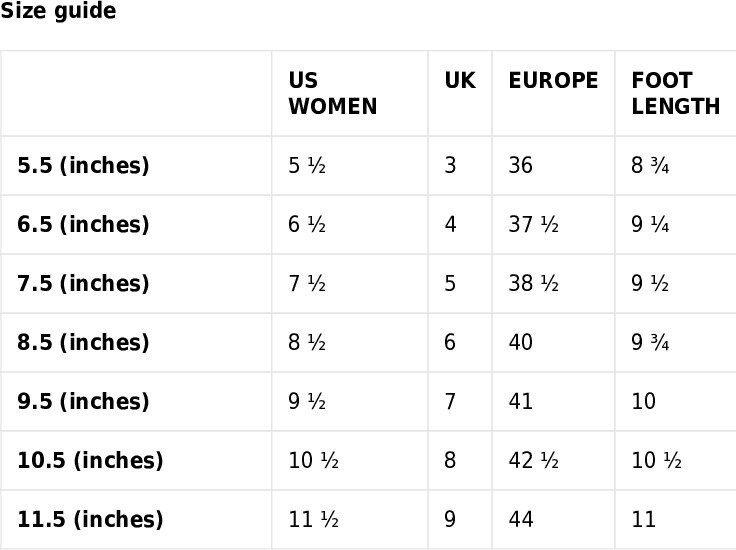Select the 6.5 (inches) row label

pyautogui.click(x=83, y=225)
